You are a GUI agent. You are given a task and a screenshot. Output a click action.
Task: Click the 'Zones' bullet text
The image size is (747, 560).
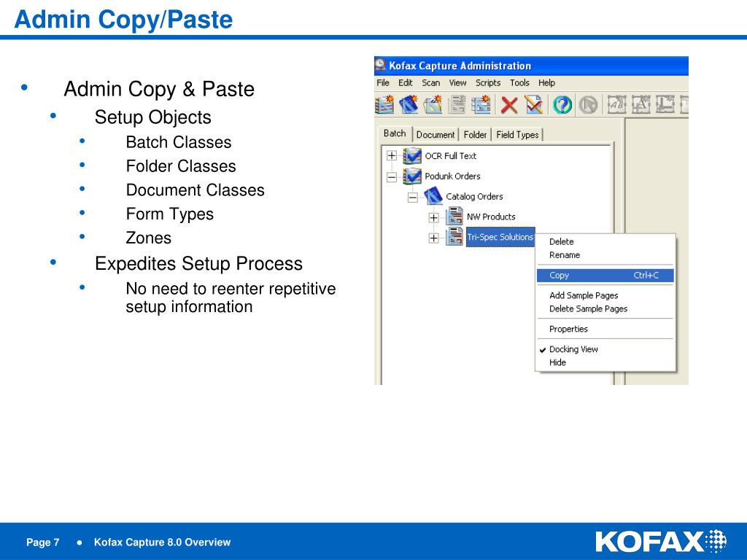tap(149, 238)
